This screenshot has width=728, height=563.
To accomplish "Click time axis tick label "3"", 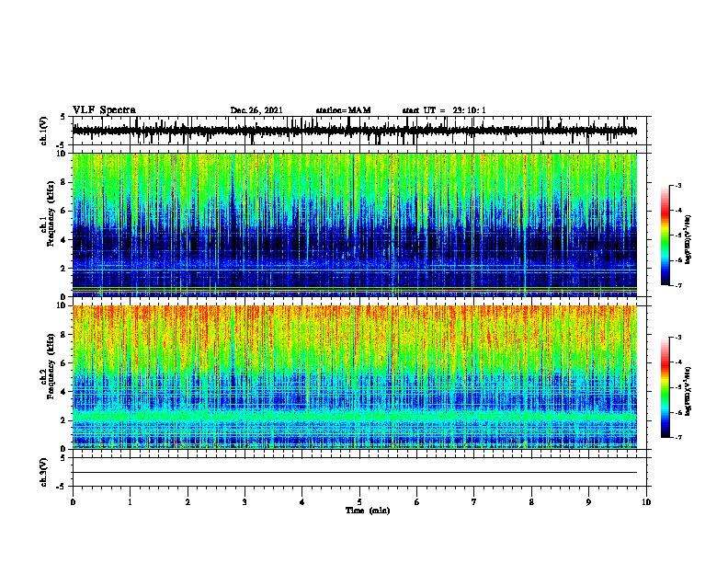I will point(245,502).
